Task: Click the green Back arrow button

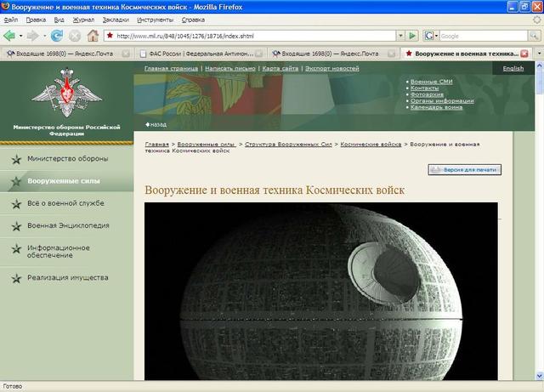Action: point(9,36)
